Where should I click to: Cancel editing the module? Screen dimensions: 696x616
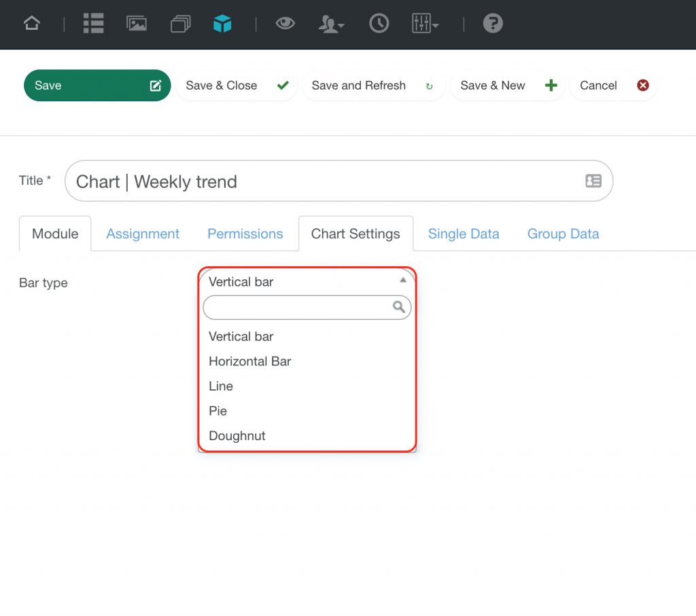click(x=614, y=85)
